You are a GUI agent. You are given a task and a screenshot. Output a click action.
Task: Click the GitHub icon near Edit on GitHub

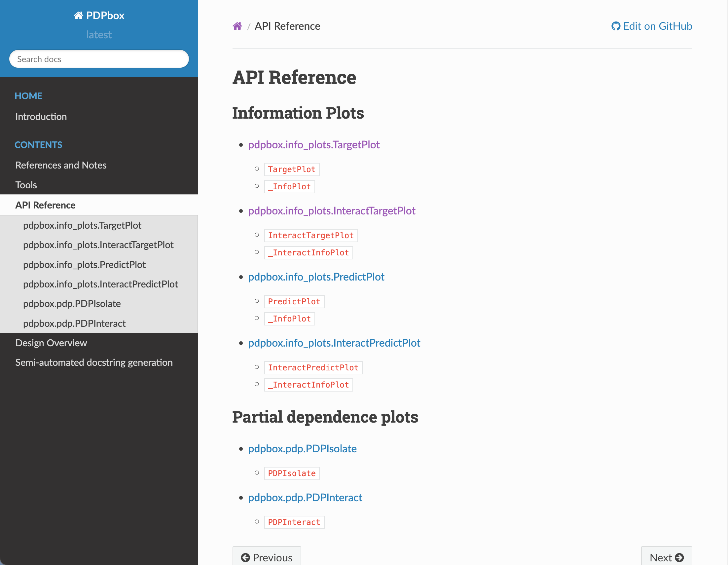coord(615,26)
